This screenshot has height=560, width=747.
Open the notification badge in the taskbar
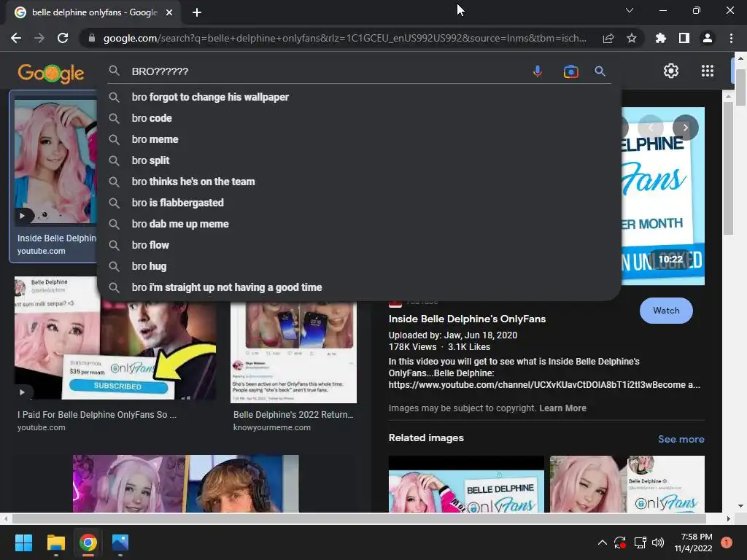click(x=727, y=542)
